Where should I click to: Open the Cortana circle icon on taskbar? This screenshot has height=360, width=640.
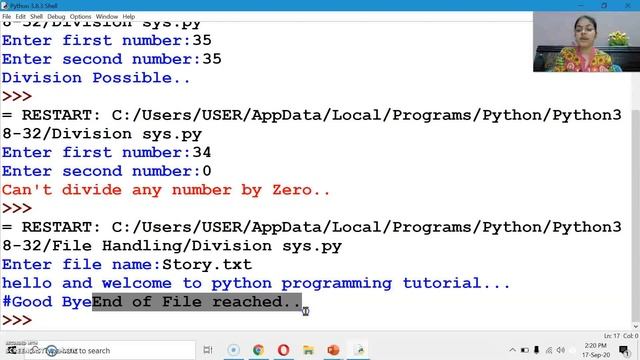point(233,350)
